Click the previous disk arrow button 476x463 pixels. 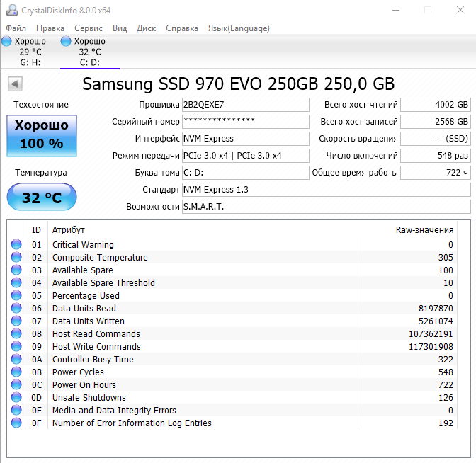click(15, 84)
